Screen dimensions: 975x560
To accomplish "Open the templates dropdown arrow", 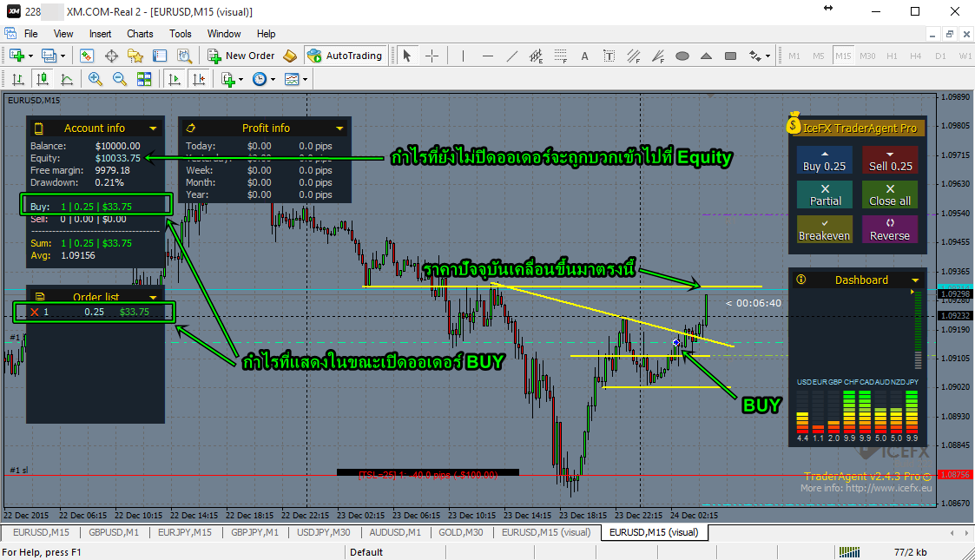I will (305, 79).
